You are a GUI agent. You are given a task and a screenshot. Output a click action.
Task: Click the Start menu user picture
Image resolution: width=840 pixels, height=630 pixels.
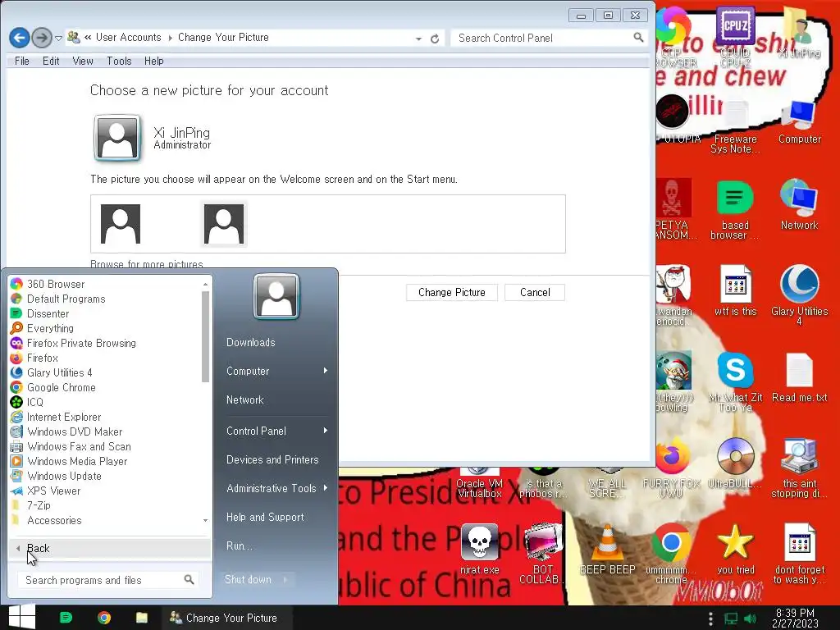[x=276, y=296]
